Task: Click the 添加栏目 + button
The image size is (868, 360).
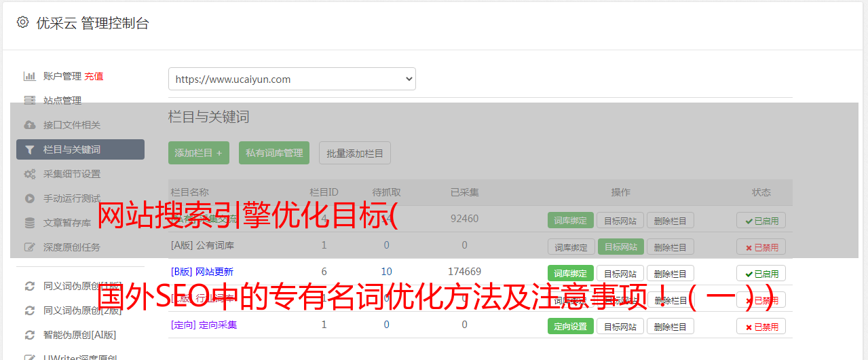Action: (199, 153)
